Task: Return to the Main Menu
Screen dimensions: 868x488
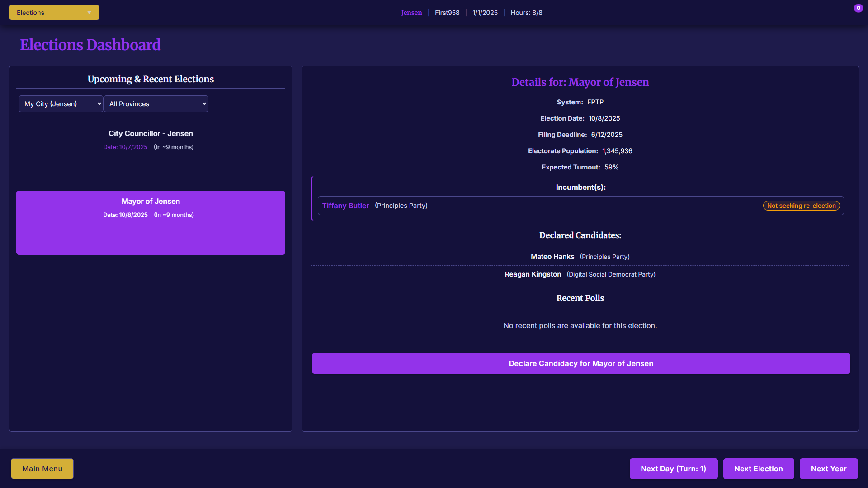Action: 42,469
